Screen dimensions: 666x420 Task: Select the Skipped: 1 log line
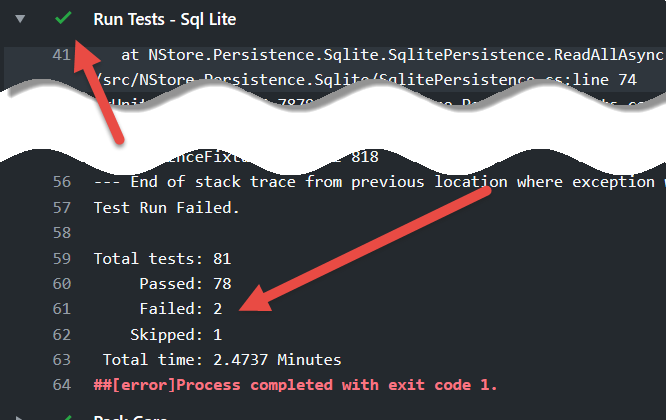pos(176,335)
